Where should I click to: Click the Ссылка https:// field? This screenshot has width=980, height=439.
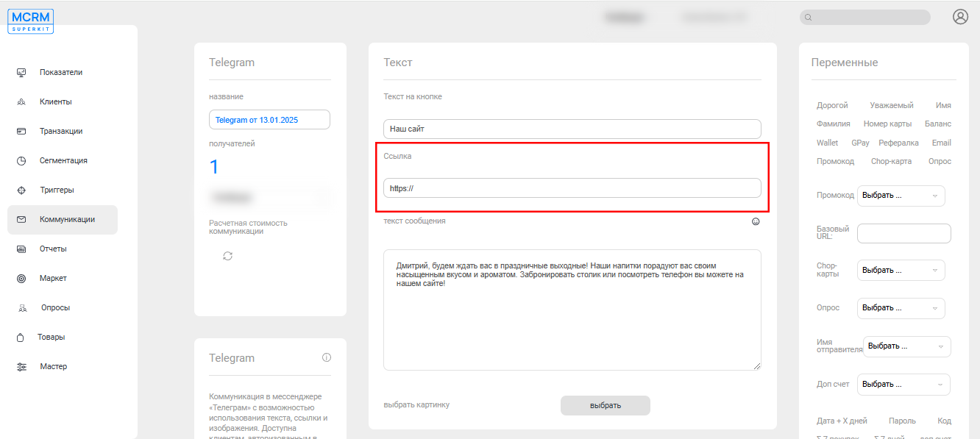point(572,188)
